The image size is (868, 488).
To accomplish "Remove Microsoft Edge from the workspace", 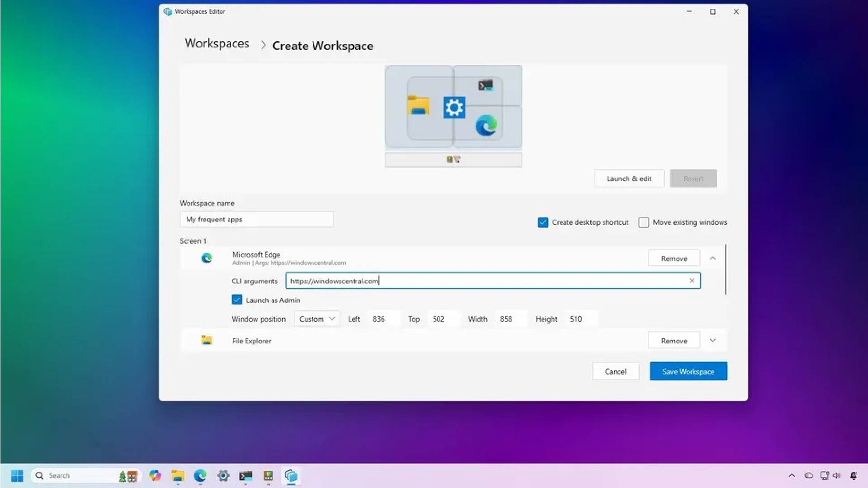I will click(x=674, y=258).
